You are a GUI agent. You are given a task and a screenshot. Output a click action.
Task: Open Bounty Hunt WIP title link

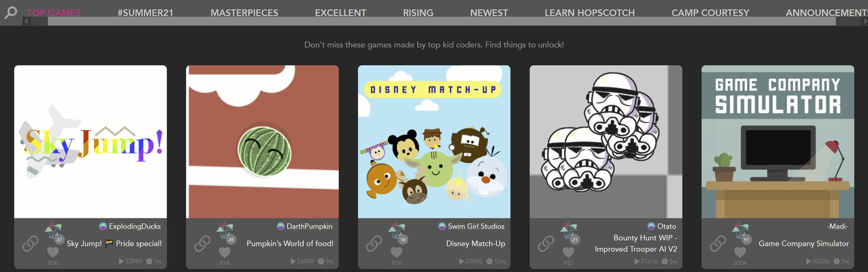(636, 243)
